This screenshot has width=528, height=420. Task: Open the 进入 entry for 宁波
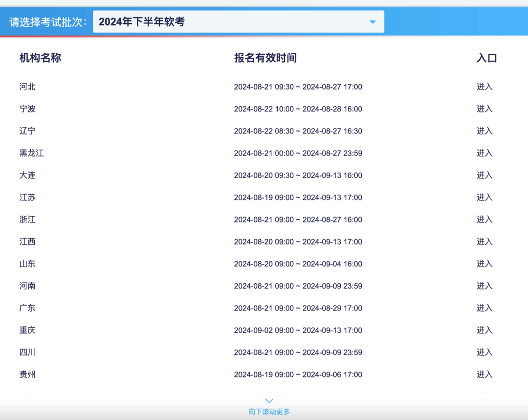484,109
